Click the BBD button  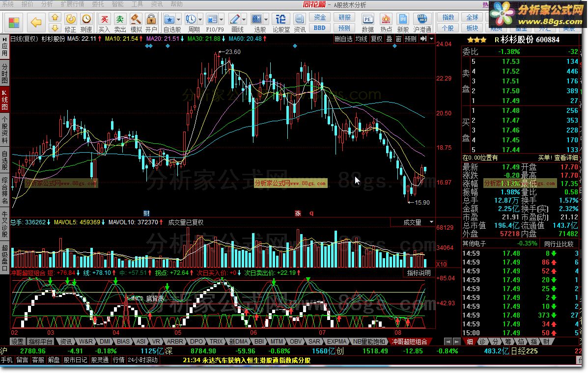coord(320,27)
